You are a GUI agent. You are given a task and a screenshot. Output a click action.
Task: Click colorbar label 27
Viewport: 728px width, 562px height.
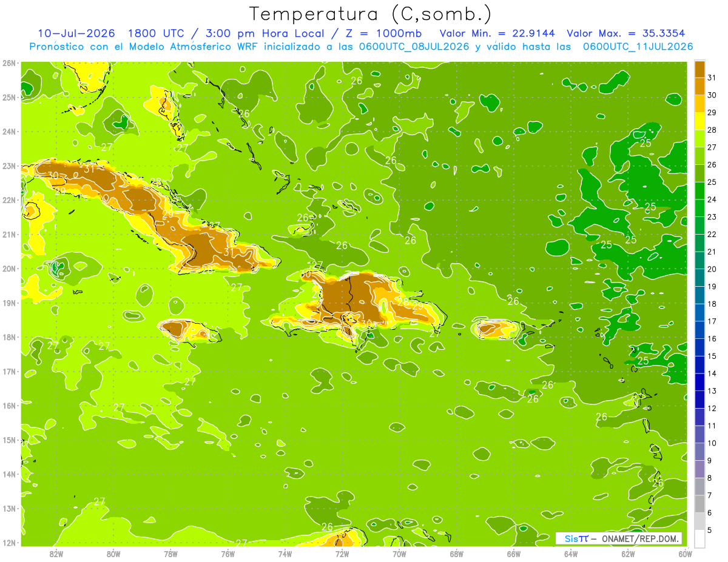[712, 147]
